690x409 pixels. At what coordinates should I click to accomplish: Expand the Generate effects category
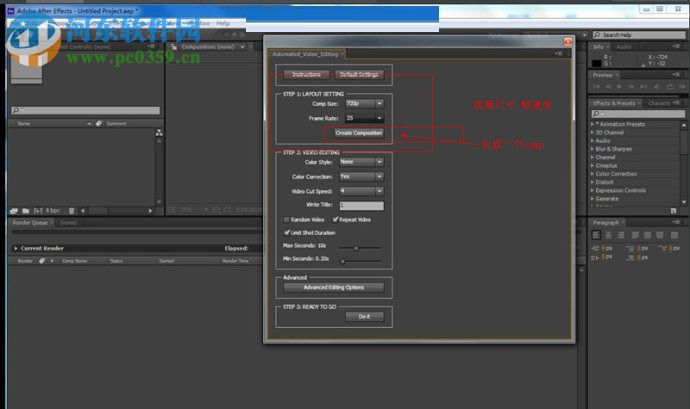tap(592, 199)
